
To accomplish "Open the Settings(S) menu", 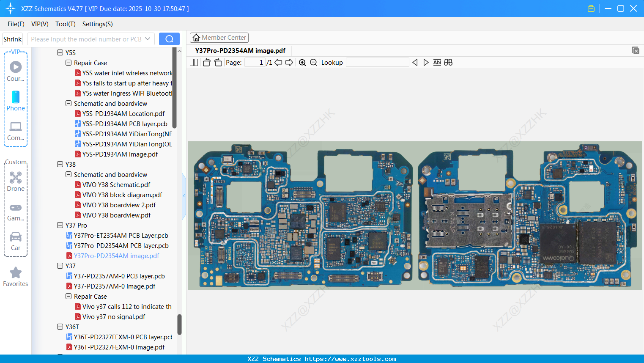I will tap(98, 24).
